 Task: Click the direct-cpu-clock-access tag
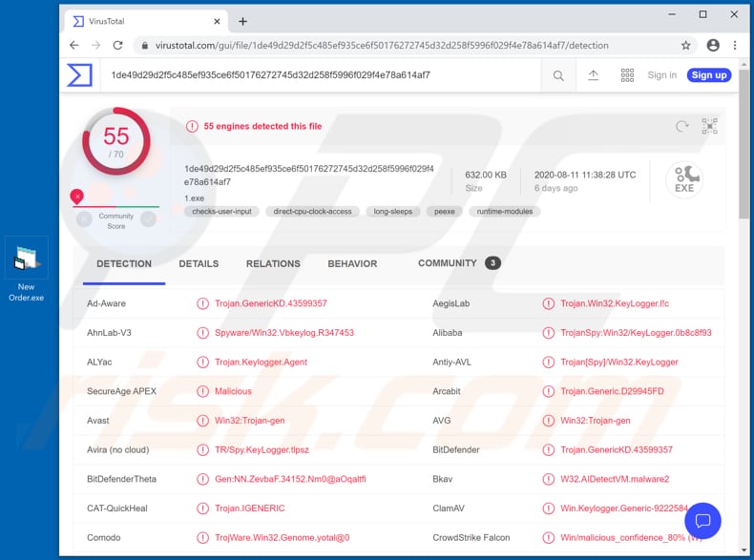(312, 212)
